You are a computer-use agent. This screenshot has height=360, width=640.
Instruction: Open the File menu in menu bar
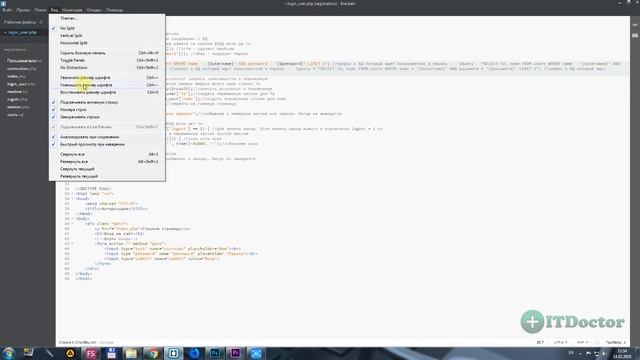(7, 10)
